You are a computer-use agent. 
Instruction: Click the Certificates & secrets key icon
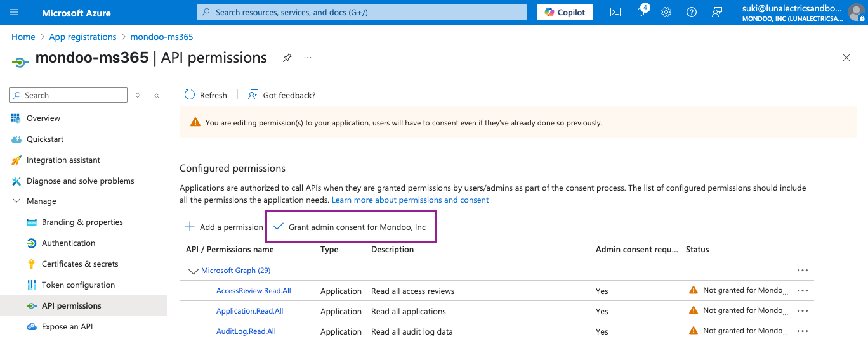point(31,264)
